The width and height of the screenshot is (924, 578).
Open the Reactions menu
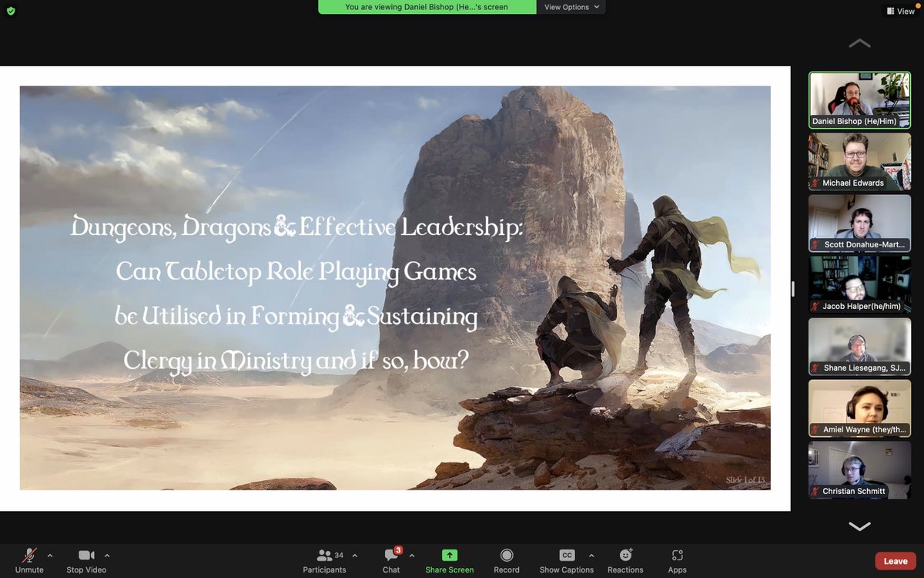pyautogui.click(x=625, y=560)
